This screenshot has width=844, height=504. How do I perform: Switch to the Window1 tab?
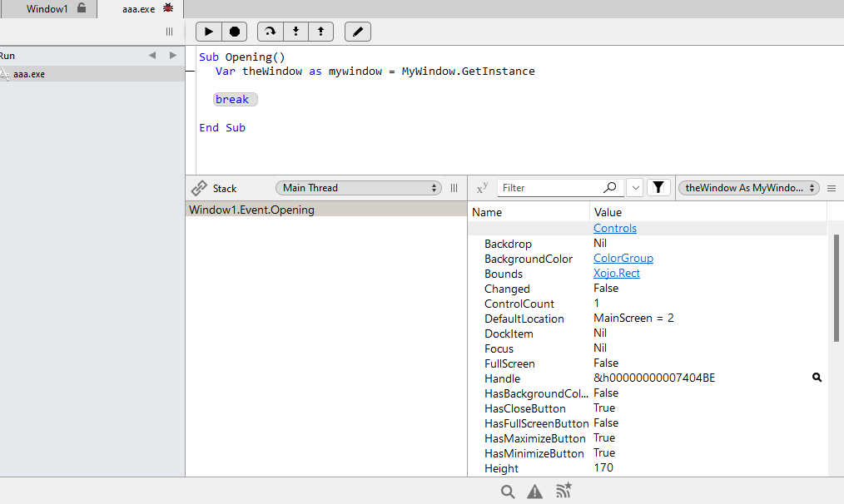point(47,8)
